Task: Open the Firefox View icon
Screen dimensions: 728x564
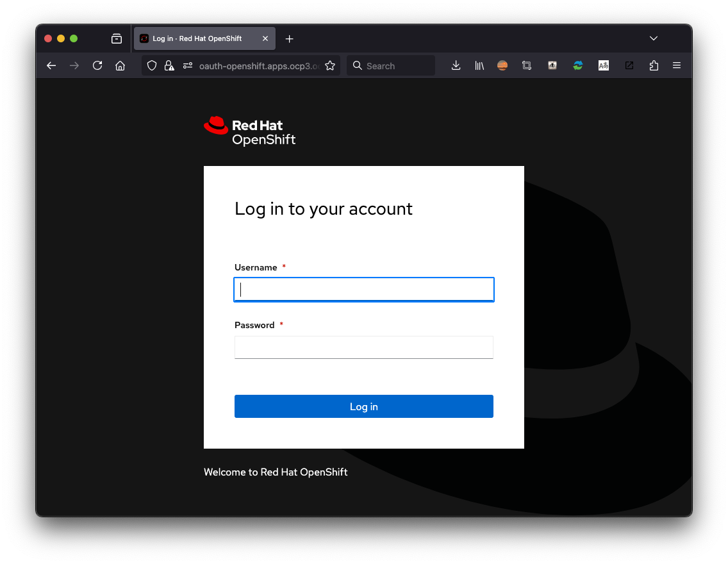Action: pos(117,38)
